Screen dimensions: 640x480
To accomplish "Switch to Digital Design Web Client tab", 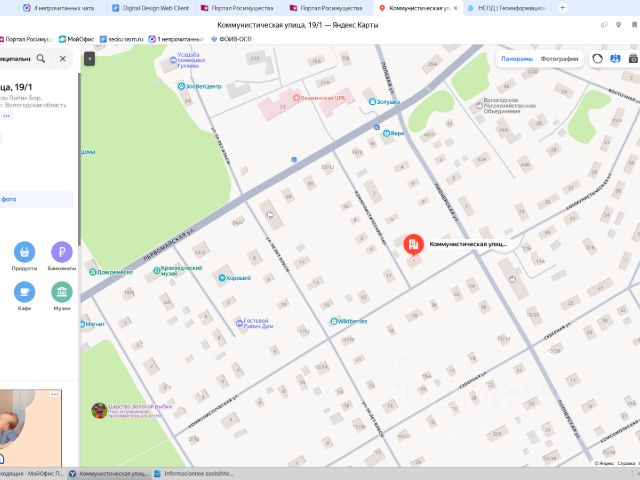I will [x=150, y=8].
